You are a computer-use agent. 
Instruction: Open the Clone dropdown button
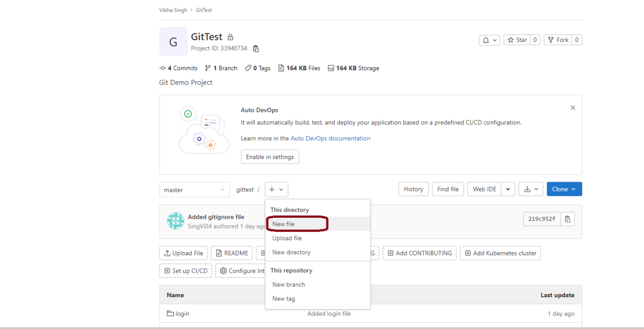(564, 189)
